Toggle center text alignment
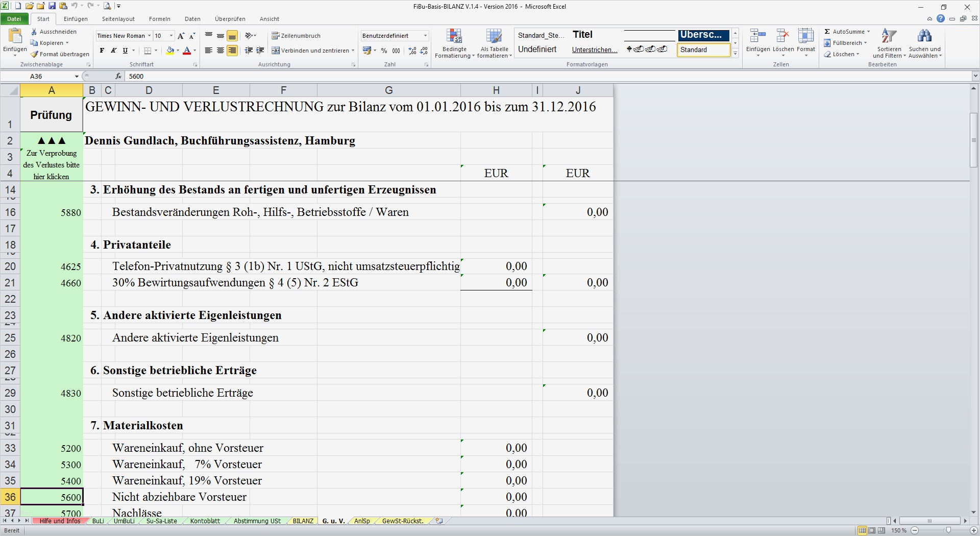Viewport: 980px width, 536px height. coord(220,51)
